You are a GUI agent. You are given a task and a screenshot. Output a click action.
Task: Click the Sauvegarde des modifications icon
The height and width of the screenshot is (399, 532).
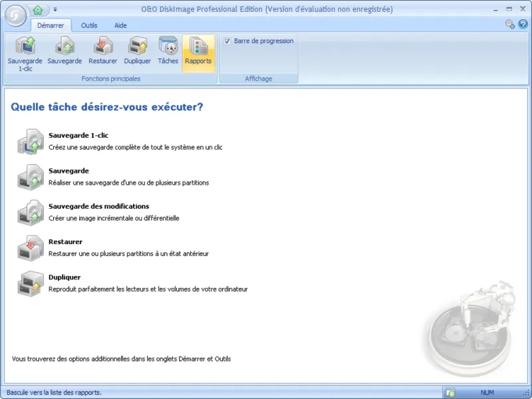click(31, 212)
